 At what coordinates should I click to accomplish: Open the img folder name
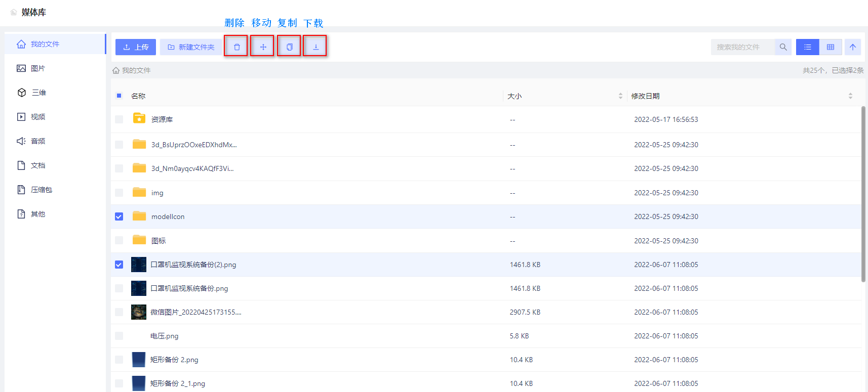tap(157, 193)
